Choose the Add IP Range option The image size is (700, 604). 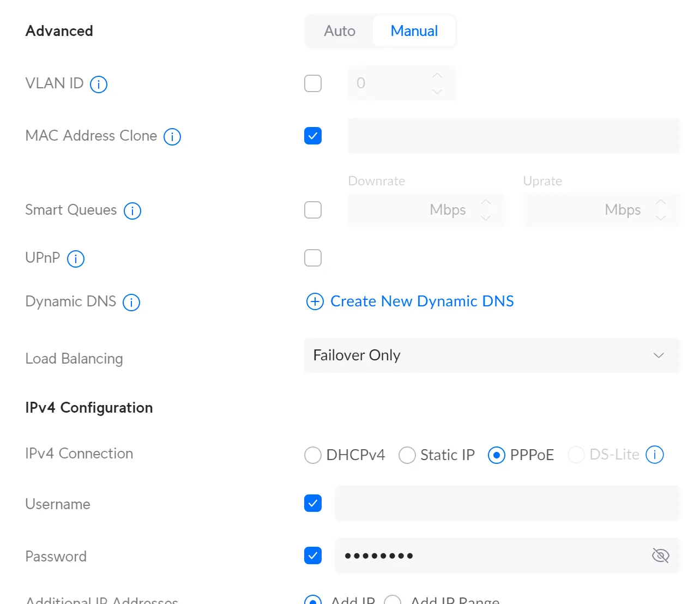393,600
